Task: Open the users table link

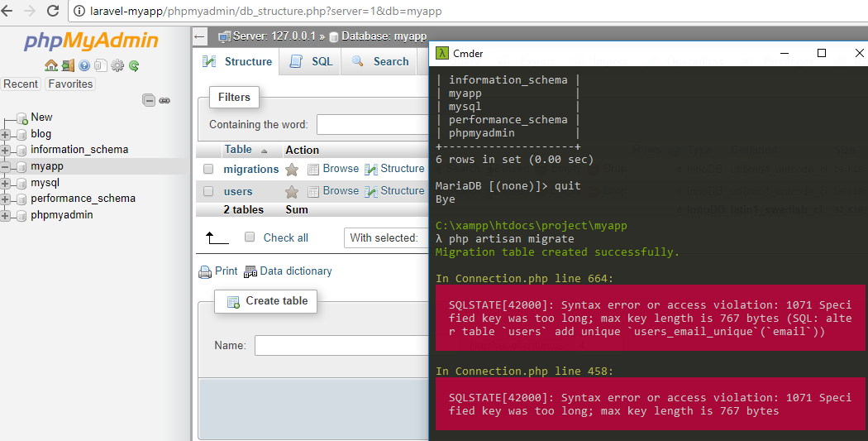Action: click(x=238, y=192)
